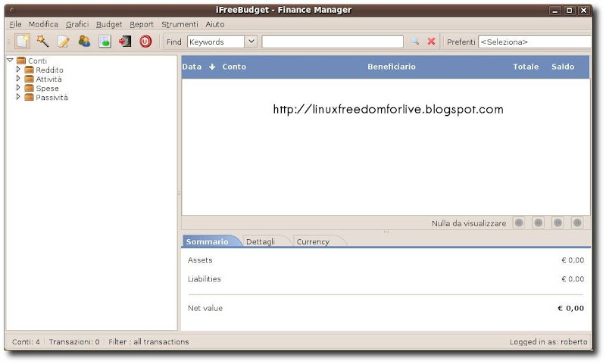
Task: Click the Assets summary row label
Action: (x=200, y=260)
